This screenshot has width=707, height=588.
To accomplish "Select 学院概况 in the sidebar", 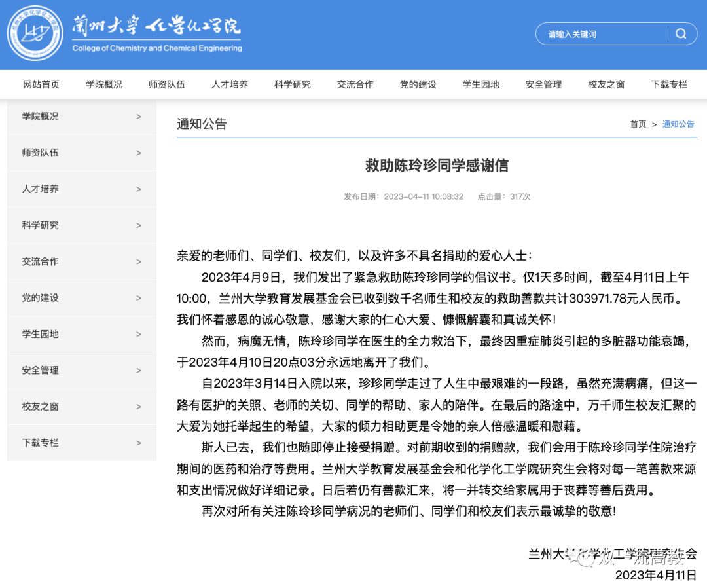I will (x=82, y=117).
